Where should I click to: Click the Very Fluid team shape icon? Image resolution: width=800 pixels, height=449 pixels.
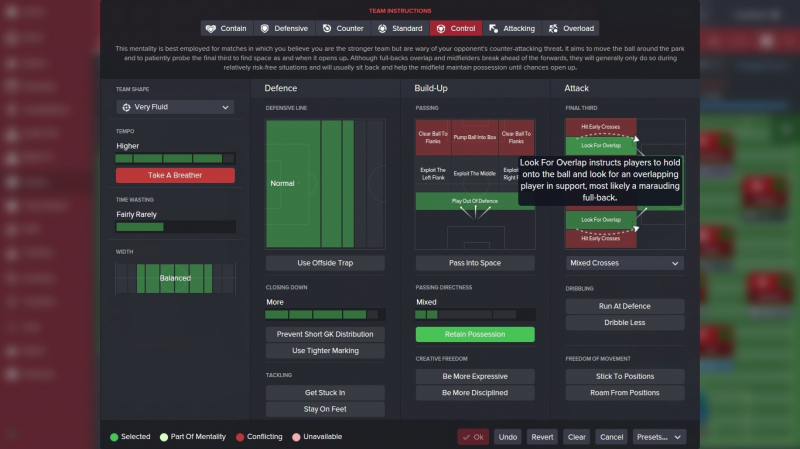coord(126,107)
